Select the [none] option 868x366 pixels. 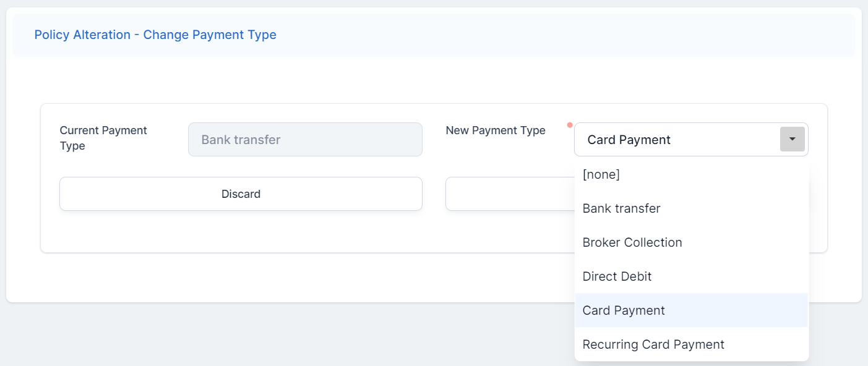[x=601, y=175]
